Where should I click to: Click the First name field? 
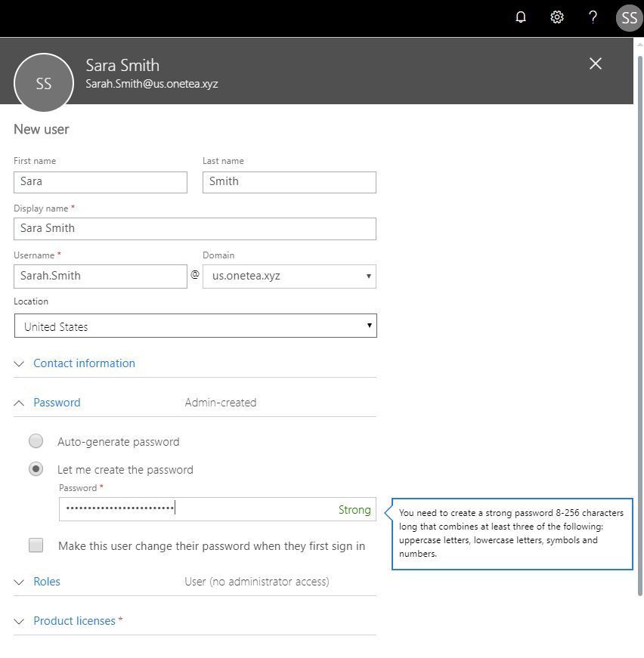pos(100,181)
